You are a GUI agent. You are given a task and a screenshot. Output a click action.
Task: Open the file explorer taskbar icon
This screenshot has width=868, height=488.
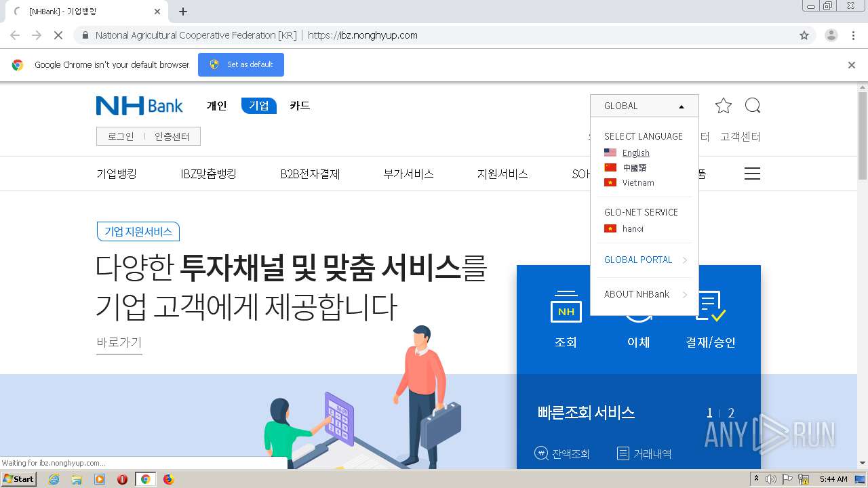coord(77,479)
